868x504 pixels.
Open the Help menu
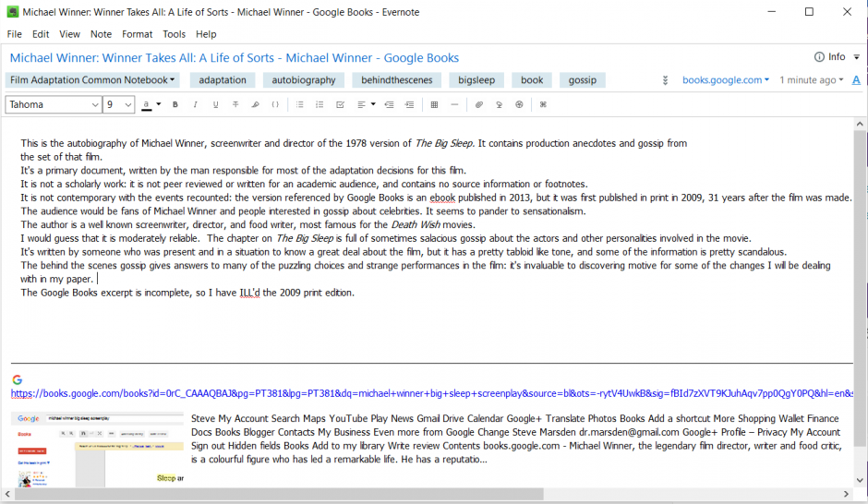click(x=206, y=34)
